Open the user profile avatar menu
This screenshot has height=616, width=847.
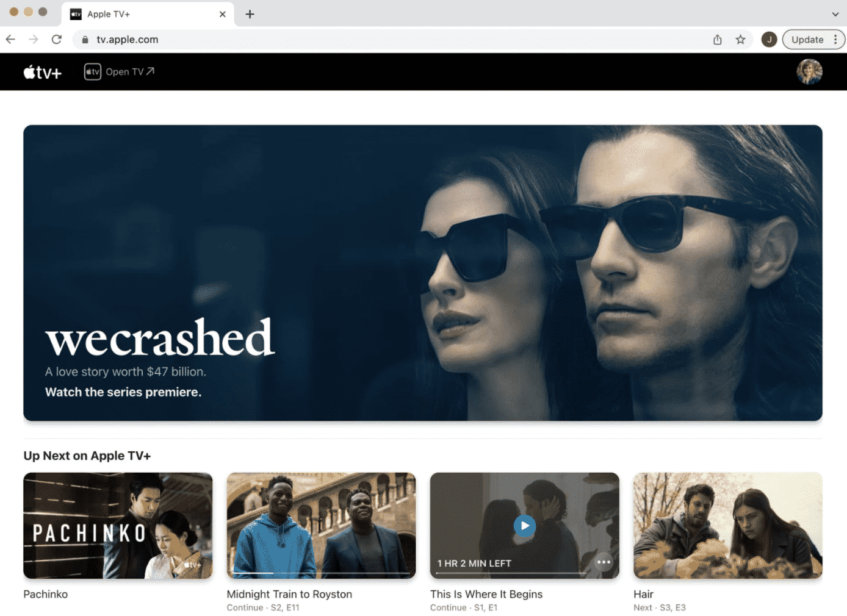[x=809, y=72]
